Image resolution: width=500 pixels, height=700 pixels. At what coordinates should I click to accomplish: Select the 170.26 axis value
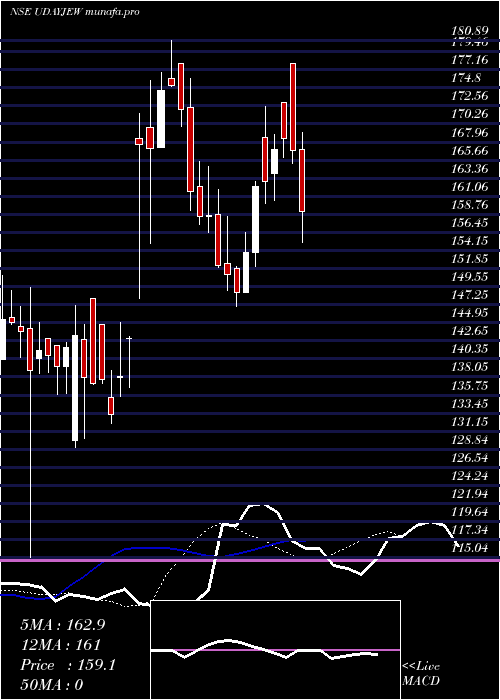coord(470,114)
